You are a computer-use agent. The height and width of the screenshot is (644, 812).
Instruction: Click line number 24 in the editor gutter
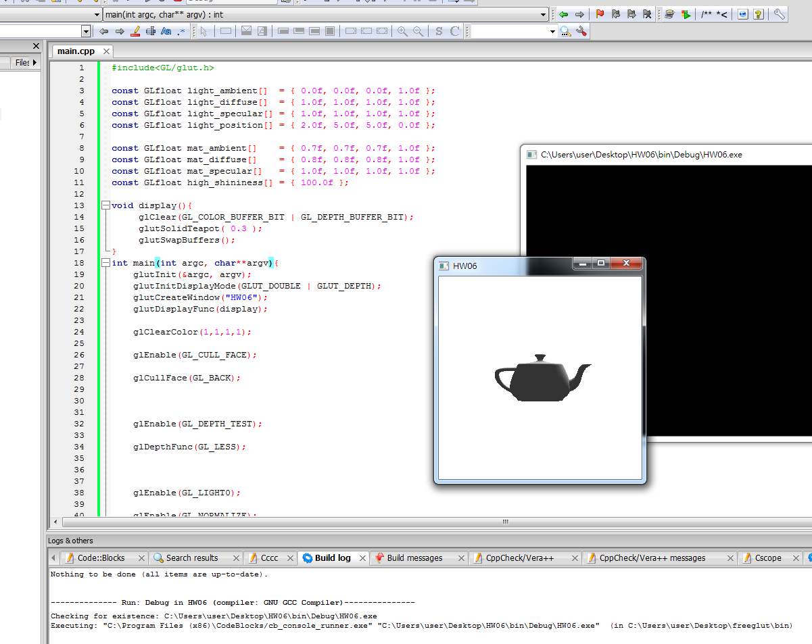tap(80, 332)
